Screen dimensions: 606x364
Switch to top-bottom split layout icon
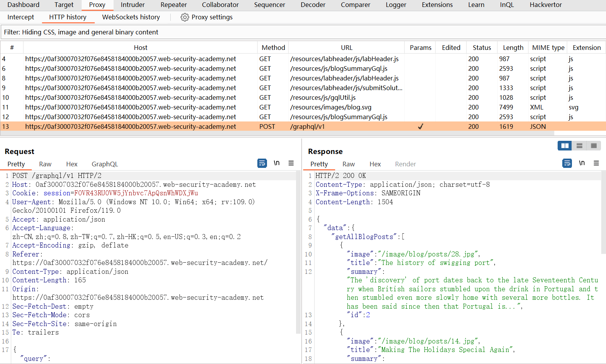pos(579,146)
